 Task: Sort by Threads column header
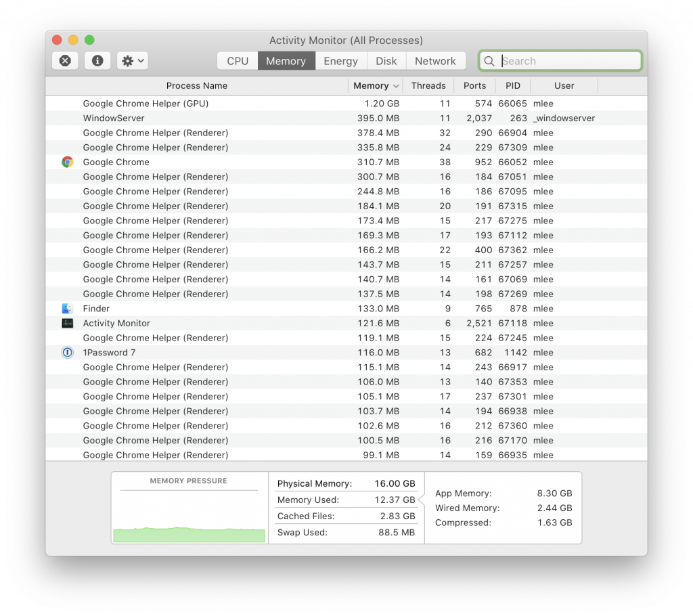click(428, 86)
